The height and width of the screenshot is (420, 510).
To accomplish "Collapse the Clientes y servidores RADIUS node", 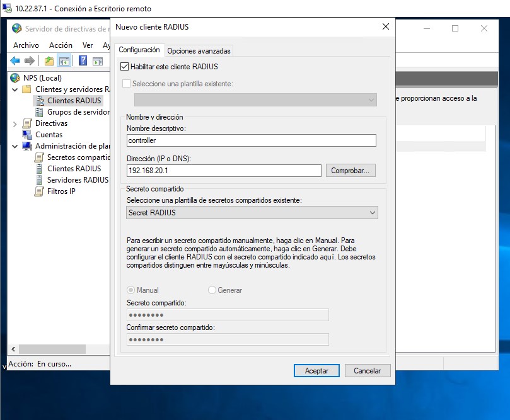I will tap(14, 89).
